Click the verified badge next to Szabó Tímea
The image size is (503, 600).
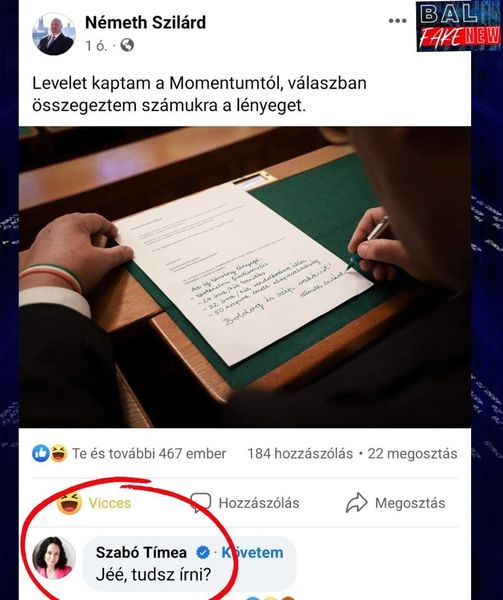203,553
